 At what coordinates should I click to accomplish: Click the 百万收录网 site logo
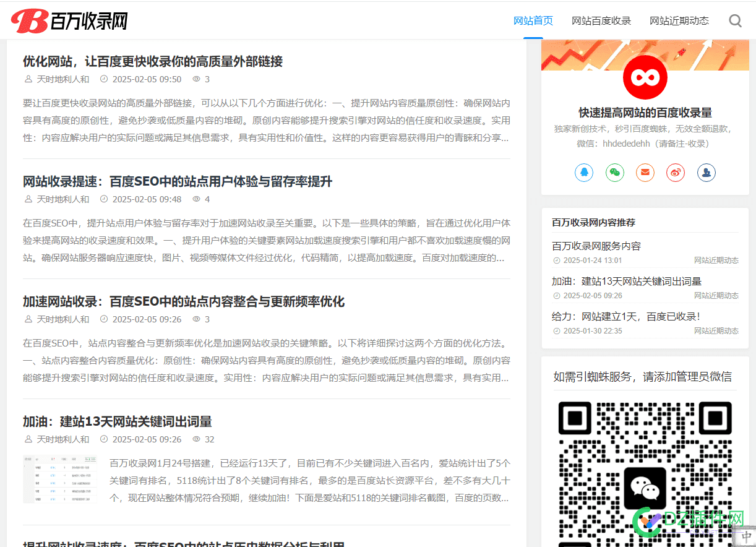coord(70,21)
